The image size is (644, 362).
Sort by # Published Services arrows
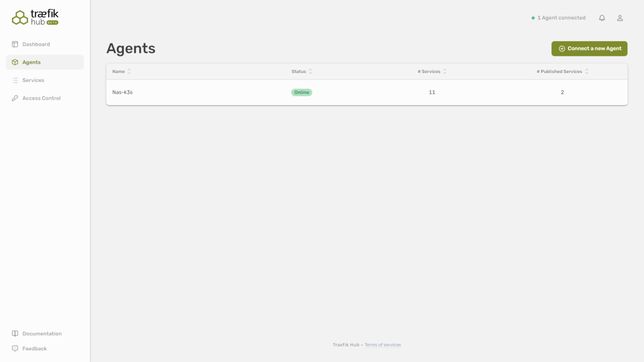587,71
